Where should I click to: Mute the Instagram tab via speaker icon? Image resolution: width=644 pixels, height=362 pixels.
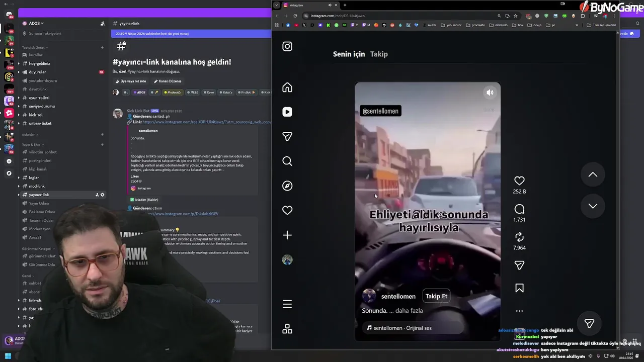click(330, 5)
